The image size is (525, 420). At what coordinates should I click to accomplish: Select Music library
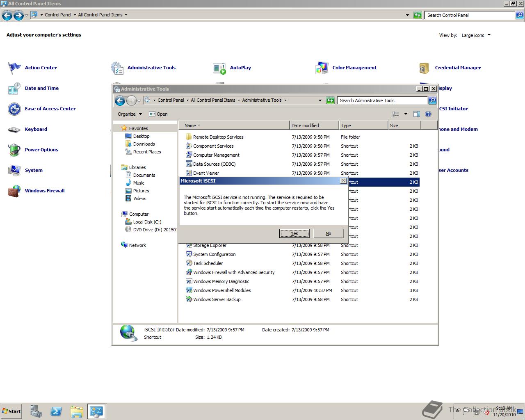(139, 183)
